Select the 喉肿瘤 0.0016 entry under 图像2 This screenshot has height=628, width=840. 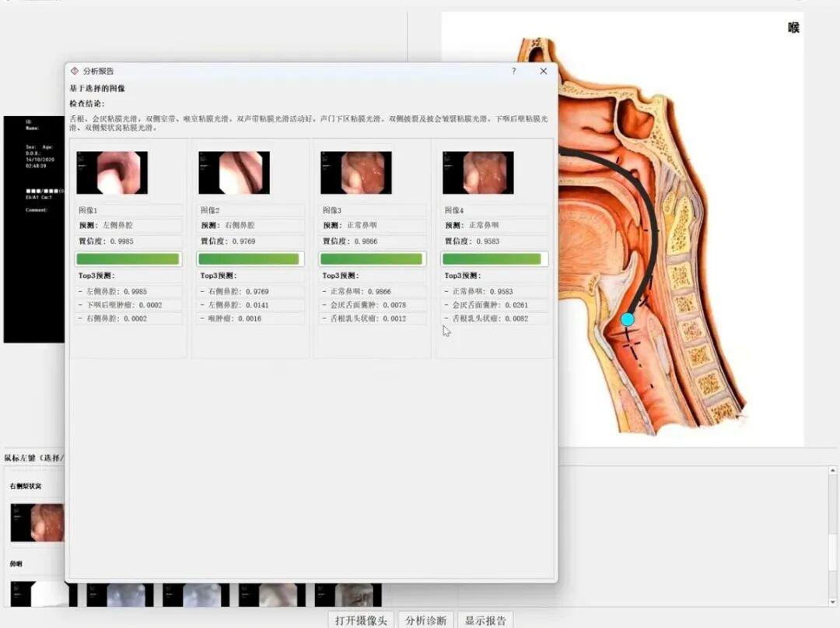tap(250, 319)
